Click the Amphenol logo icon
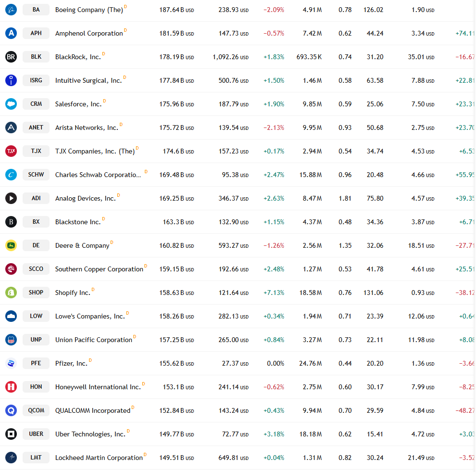This screenshot has width=476, height=472. 11,33
